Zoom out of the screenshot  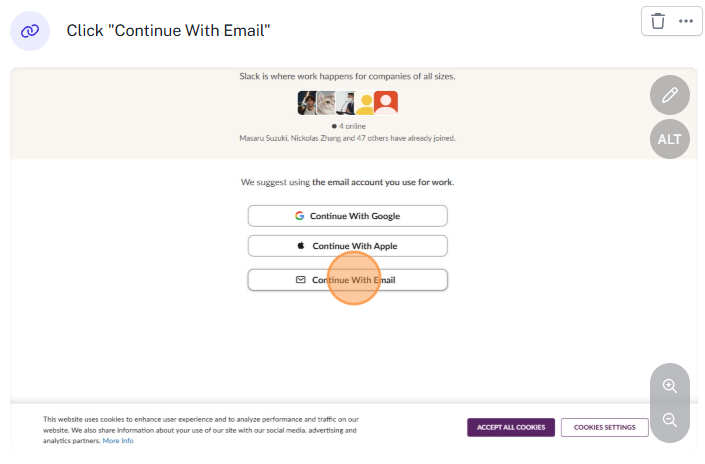click(x=669, y=420)
